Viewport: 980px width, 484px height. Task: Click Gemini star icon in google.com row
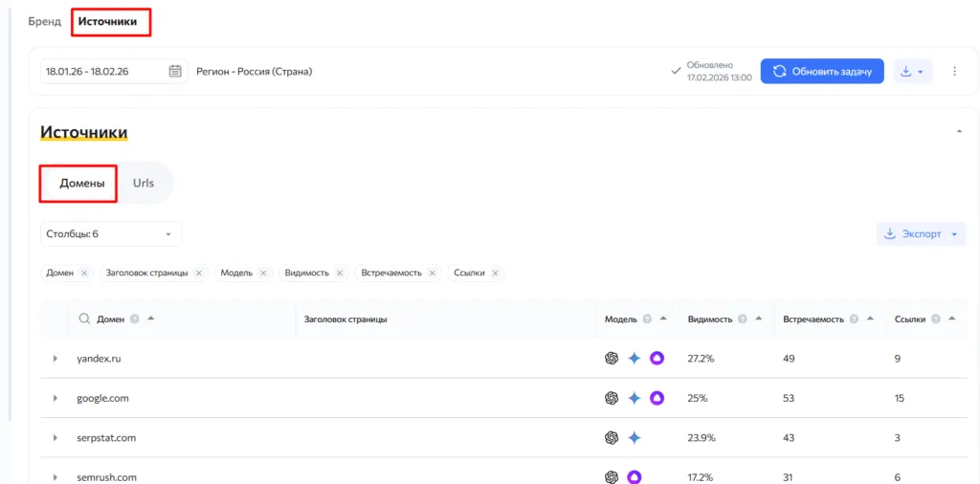[635, 399]
